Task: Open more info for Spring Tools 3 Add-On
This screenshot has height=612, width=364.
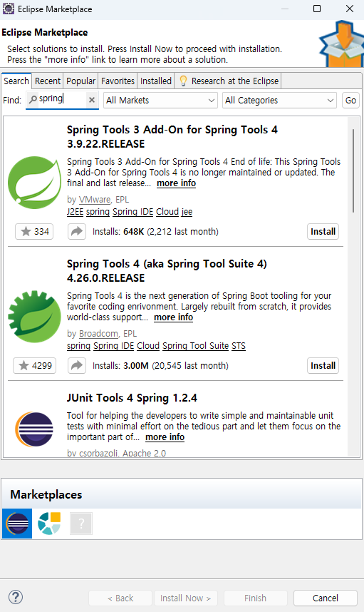Action: pos(176,183)
